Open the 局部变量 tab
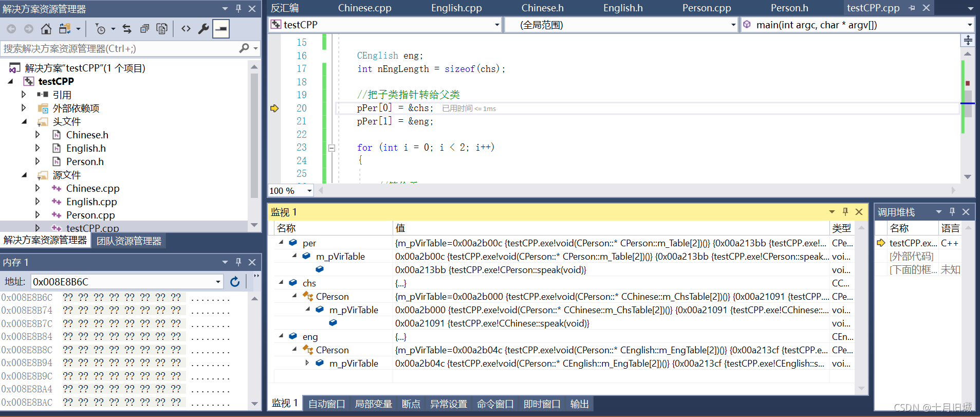The width and height of the screenshot is (980, 417). point(374,404)
